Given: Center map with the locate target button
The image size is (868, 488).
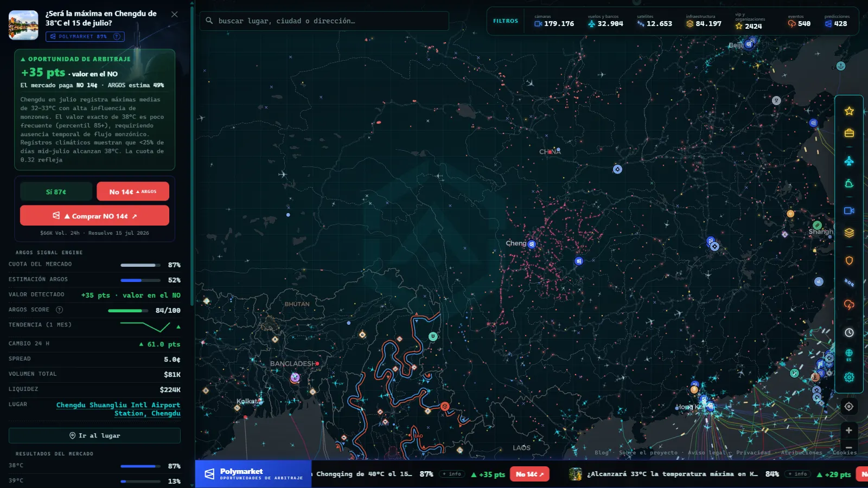Looking at the screenshot, I should pos(849,406).
